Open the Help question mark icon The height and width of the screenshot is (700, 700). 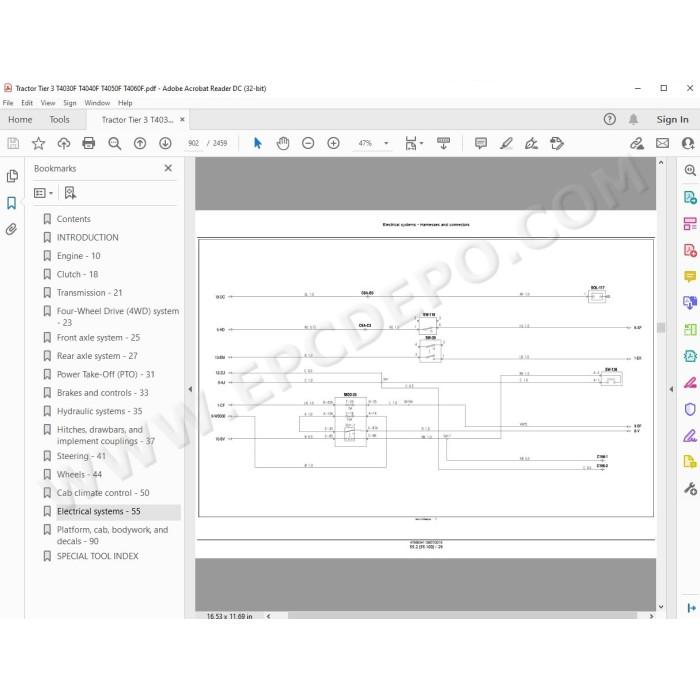coord(609,119)
